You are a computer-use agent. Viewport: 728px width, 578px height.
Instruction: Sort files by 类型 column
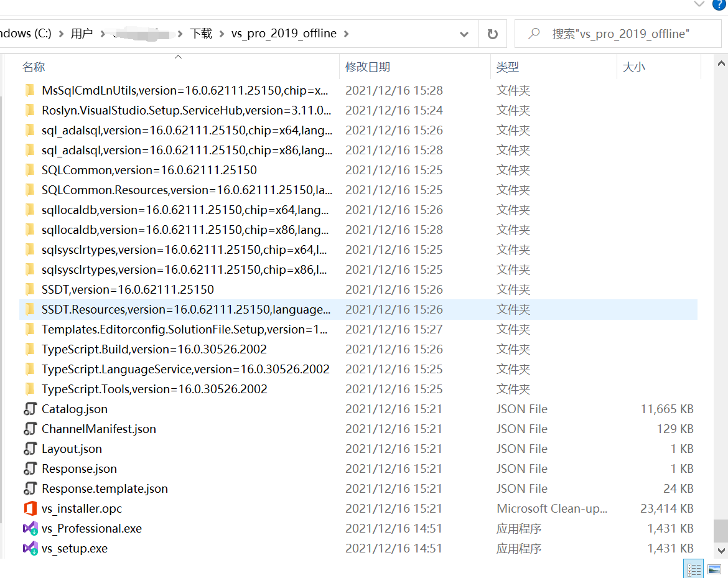pyautogui.click(x=508, y=67)
